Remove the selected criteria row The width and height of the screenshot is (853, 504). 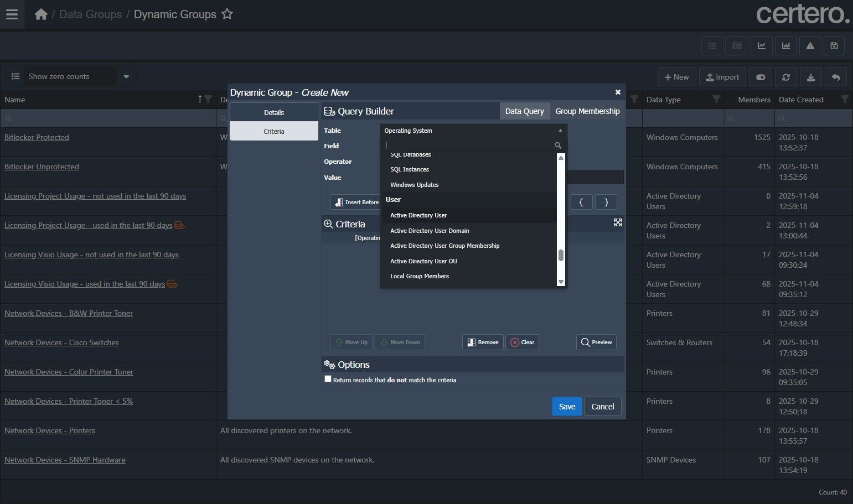(x=483, y=342)
